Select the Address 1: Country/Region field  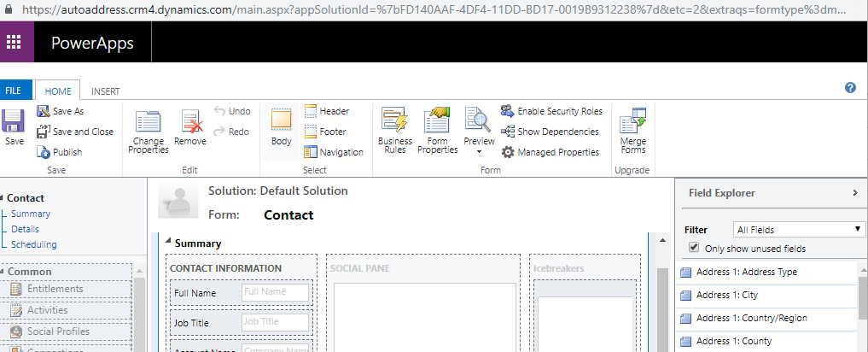point(766,318)
